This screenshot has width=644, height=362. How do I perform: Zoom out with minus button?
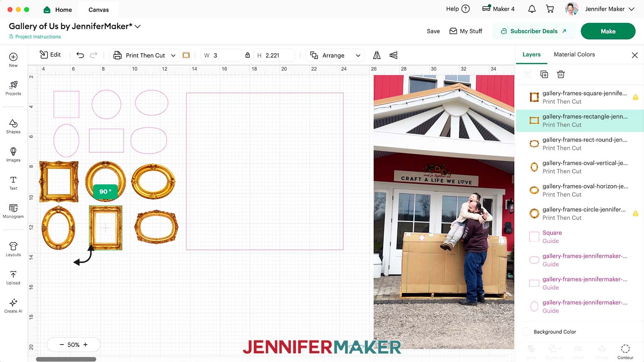pos(62,345)
